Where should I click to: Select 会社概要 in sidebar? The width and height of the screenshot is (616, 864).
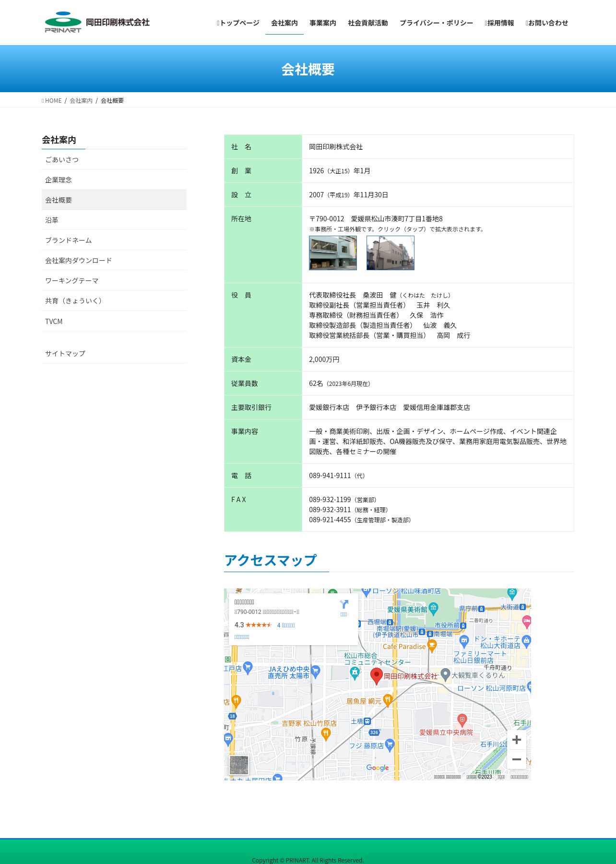coord(114,200)
